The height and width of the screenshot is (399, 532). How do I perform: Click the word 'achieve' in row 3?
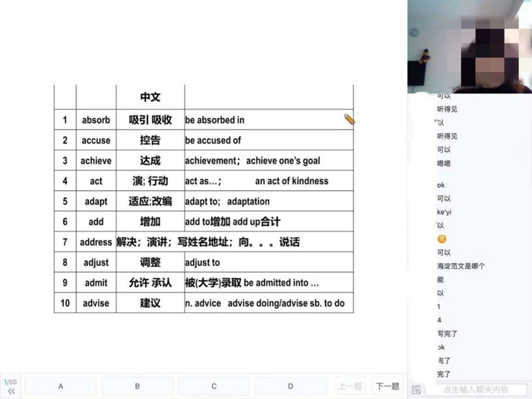tap(96, 160)
